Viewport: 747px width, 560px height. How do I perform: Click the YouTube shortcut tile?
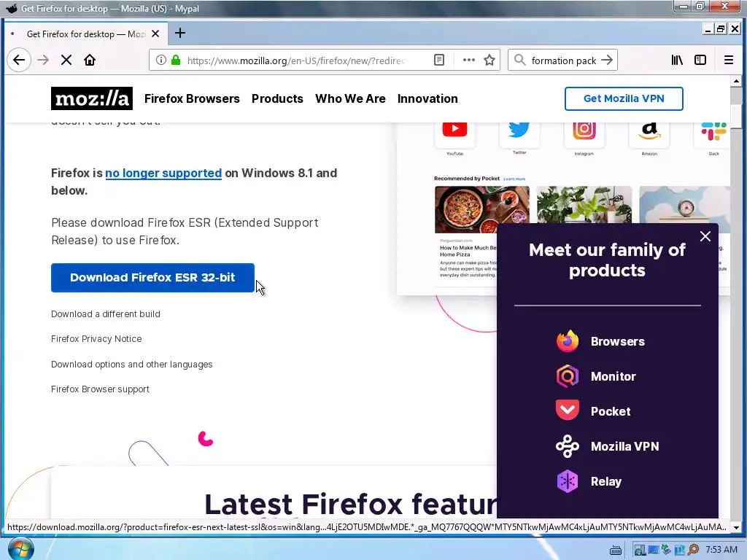pyautogui.click(x=454, y=135)
